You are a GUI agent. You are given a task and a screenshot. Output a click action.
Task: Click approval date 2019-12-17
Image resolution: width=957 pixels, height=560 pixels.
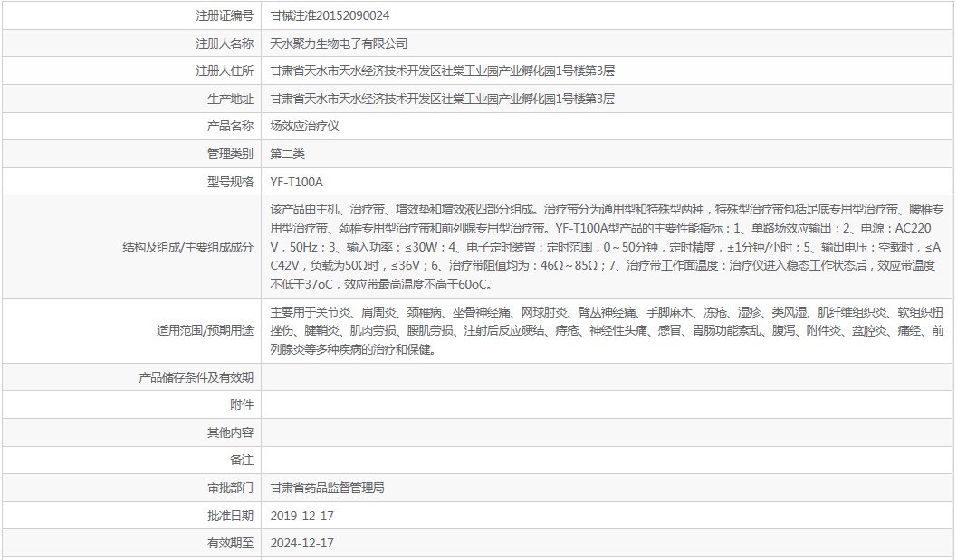(302, 516)
